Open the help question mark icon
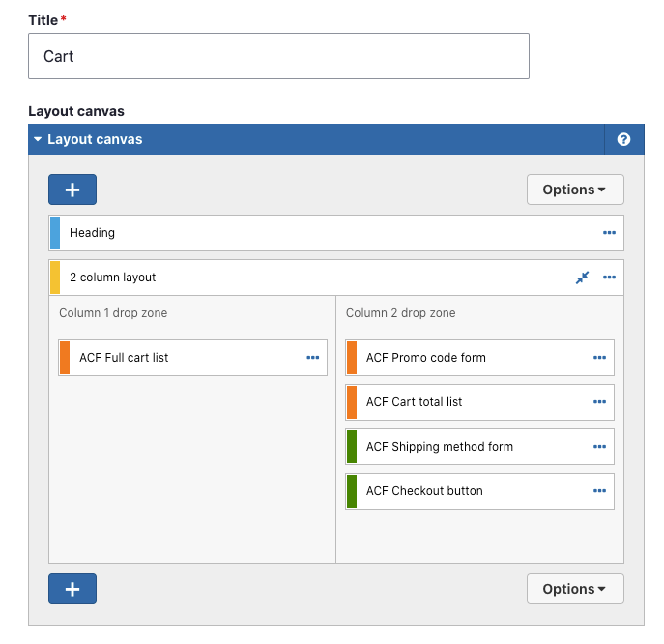664x644 pixels. pyautogui.click(x=623, y=139)
